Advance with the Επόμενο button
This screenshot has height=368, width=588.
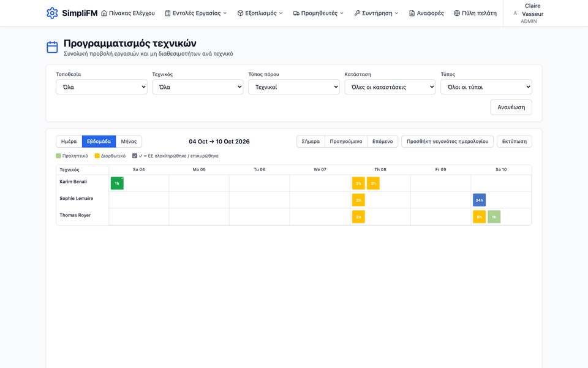(x=382, y=142)
